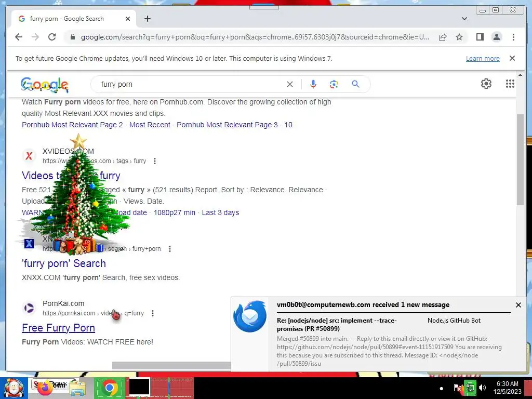The width and height of the screenshot is (532, 399).
Task: Click the Thunderbird bird icon in notification
Action: (x=250, y=316)
